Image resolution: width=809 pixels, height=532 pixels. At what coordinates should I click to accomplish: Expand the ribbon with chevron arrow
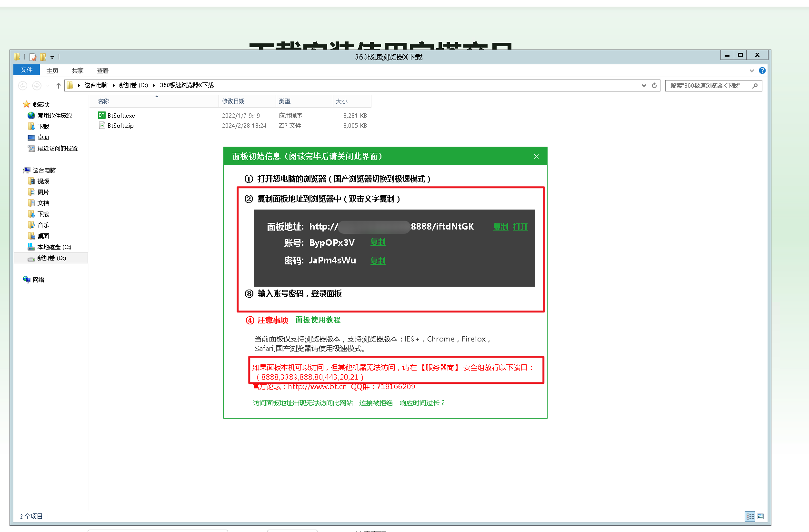point(752,70)
